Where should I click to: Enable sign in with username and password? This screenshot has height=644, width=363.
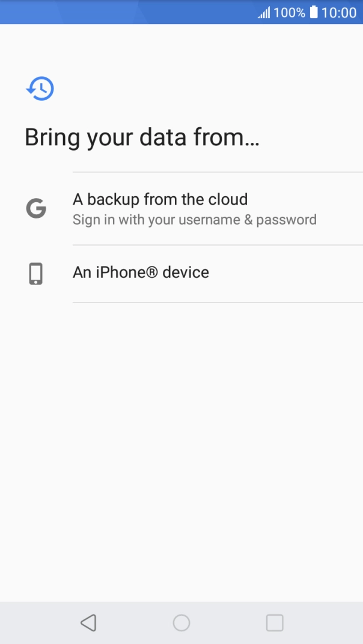(194, 219)
